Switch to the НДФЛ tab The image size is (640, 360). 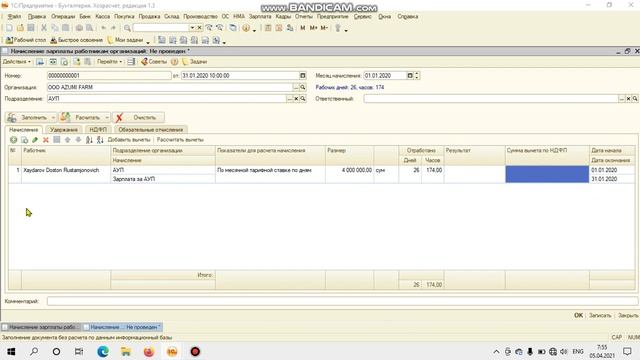[98, 129]
